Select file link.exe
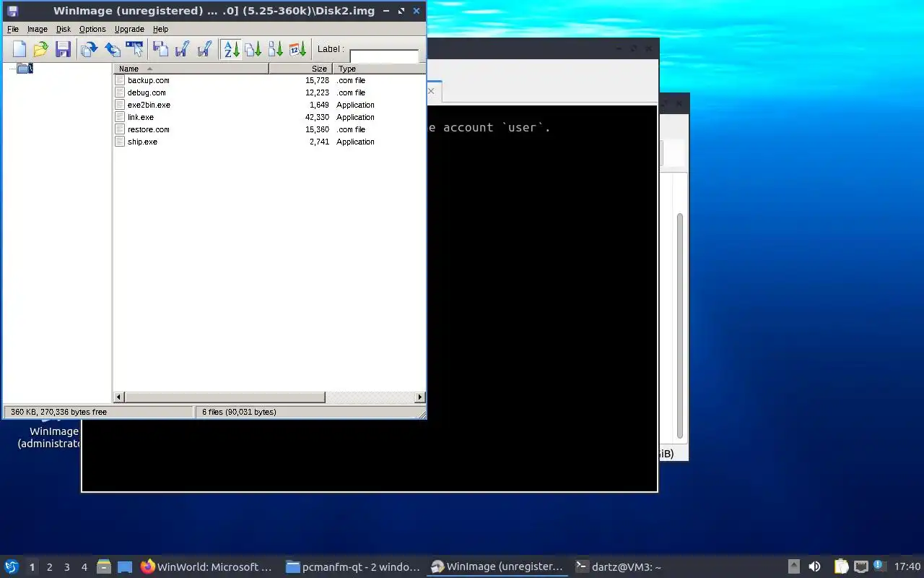924x578 pixels. coord(141,117)
